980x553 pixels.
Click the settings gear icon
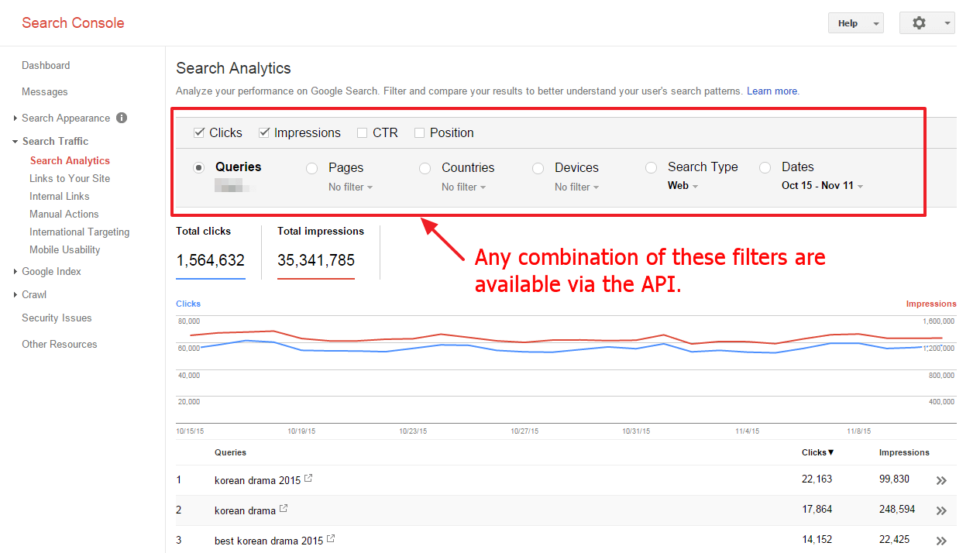pos(919,23)
